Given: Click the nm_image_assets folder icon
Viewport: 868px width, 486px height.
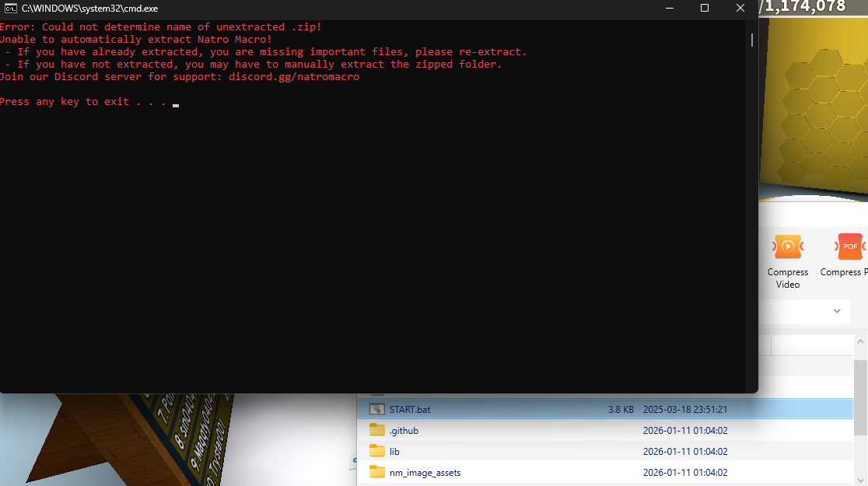Looking at the screenshot, I should click(x=377, y=472).
